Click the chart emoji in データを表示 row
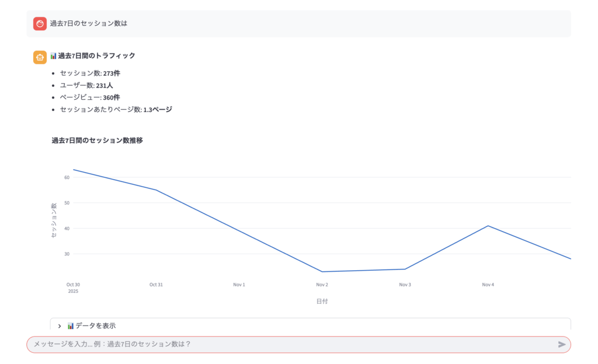This screenshot has height=364, width=598. [x=71, y=325]
